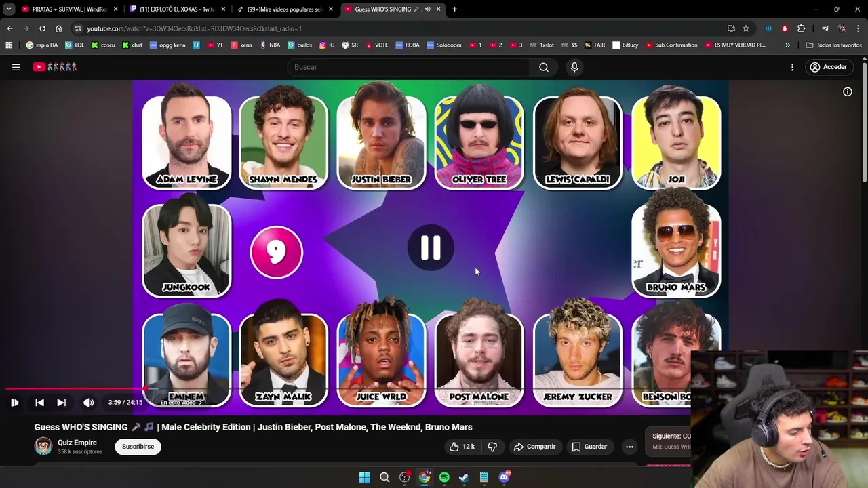Click the pink countdown timer number 9
The height and width of the screenshot is (488, 868).
[277, 252]
